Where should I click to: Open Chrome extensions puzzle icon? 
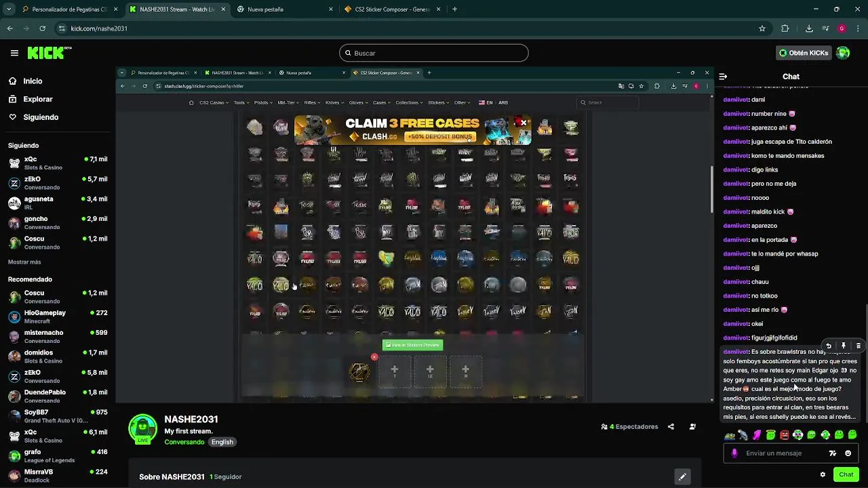[785, 28]
